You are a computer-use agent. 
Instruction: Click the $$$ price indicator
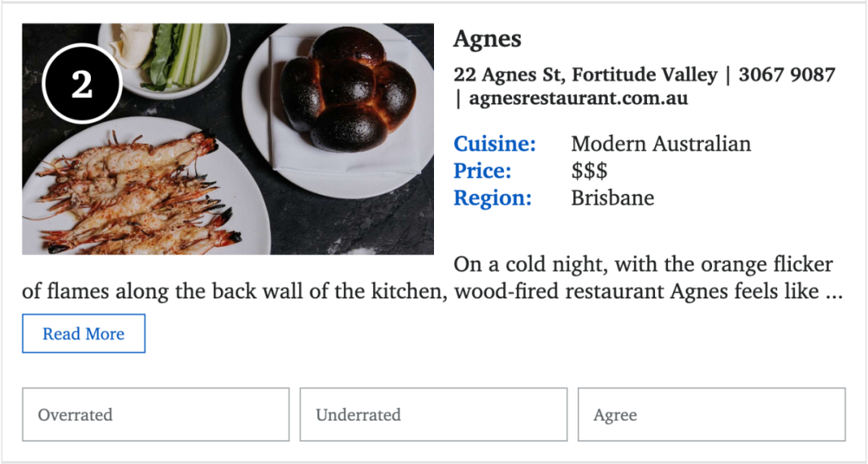590,171
